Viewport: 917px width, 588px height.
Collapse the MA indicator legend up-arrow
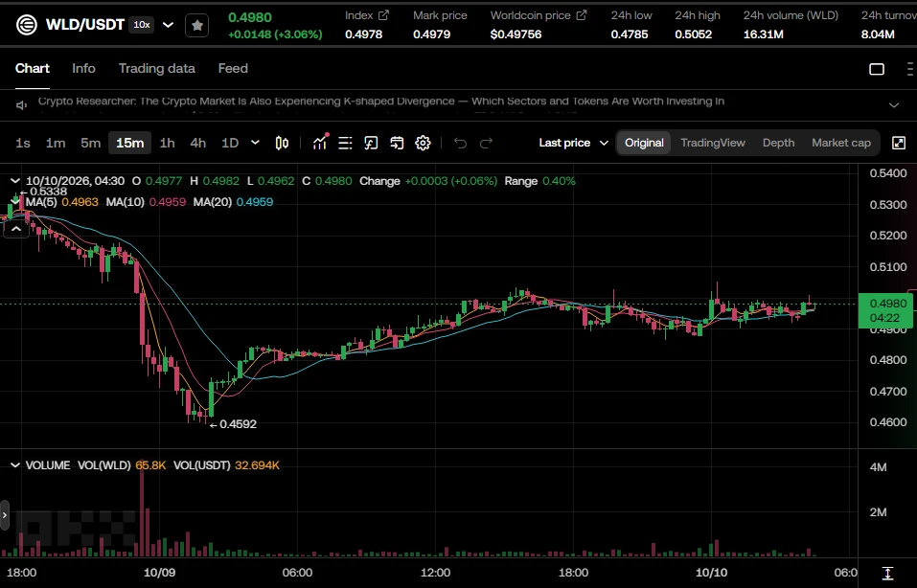tap(16, 229)
